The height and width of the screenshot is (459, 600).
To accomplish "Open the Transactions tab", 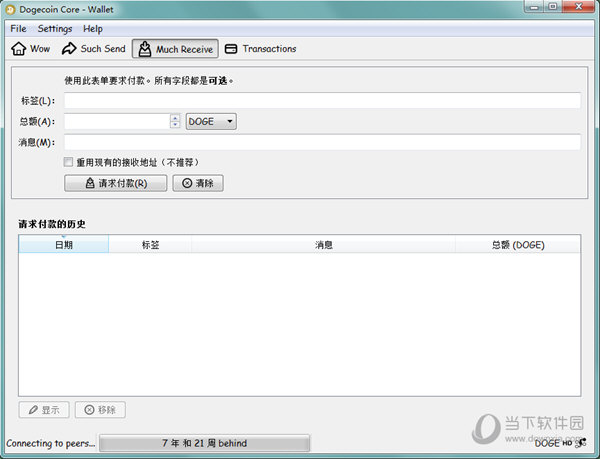I will tap(260, 49).
